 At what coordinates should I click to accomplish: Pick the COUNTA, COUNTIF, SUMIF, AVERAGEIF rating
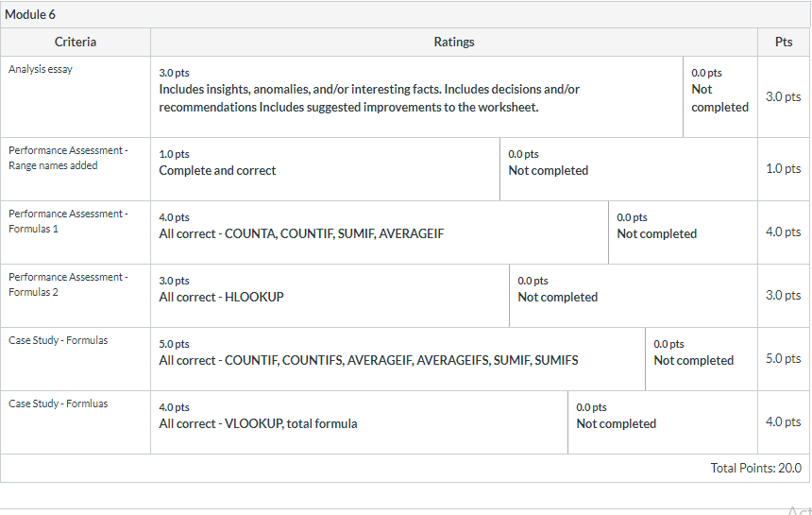(380, 232)
